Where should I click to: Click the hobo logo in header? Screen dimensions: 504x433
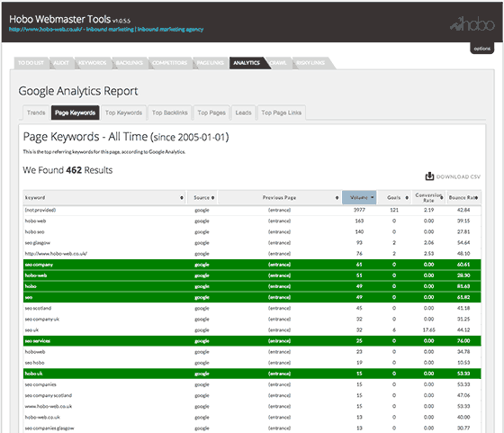tap(472, 24)
